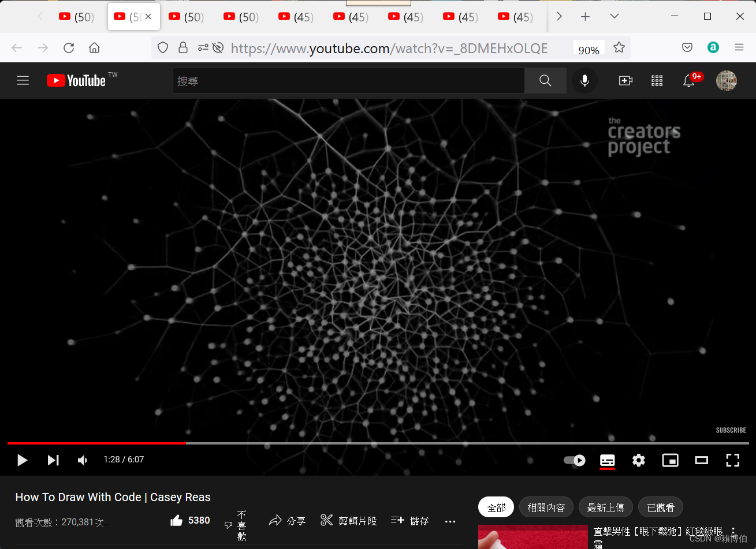The height and width of the screenshot is (549, 756).
Task: Select the 最新上傳 filter chip
Action: [605, 507]
